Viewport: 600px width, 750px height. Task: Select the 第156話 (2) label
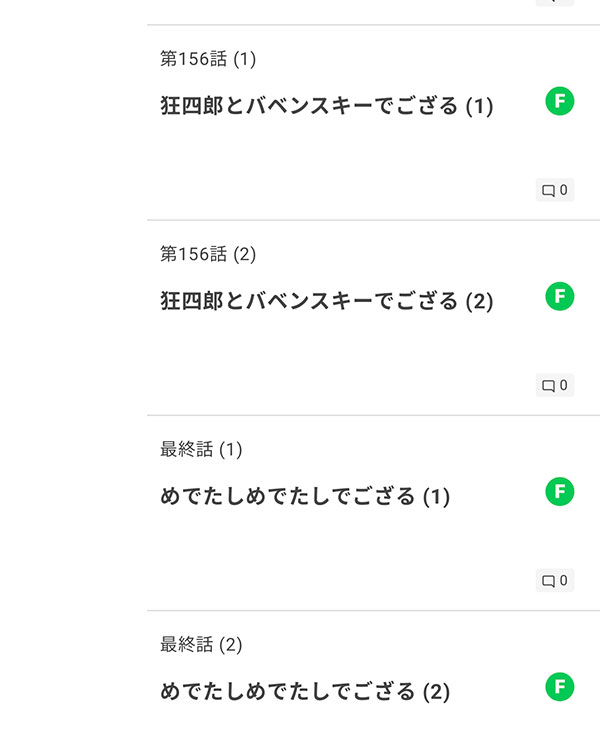208,254
